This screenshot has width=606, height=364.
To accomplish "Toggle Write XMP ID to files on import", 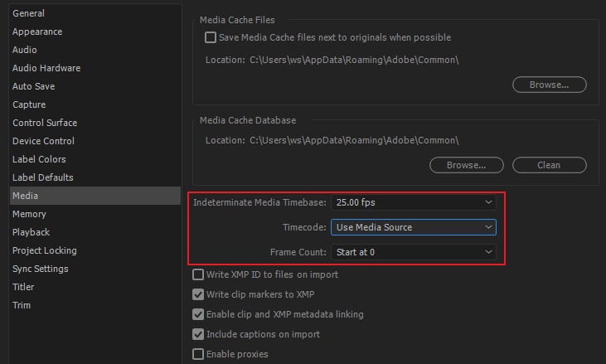I will (x=198, y=274).
